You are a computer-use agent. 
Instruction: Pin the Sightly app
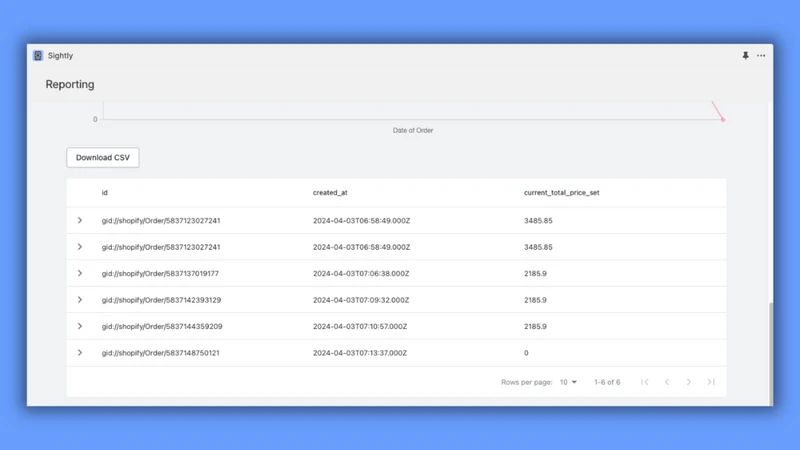point(745,56)
